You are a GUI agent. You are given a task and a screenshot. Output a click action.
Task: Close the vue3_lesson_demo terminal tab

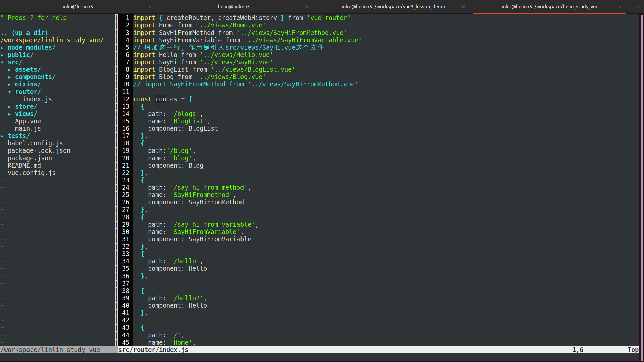(463, 7)
